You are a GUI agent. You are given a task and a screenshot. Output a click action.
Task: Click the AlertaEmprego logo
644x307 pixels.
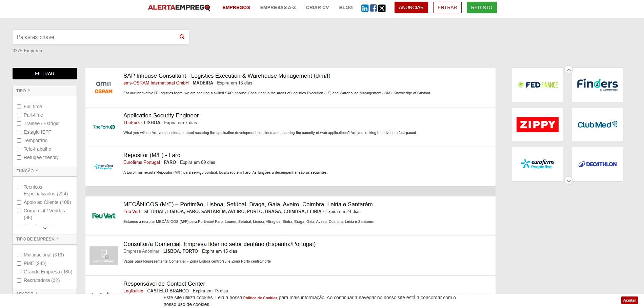click(179, 7)
